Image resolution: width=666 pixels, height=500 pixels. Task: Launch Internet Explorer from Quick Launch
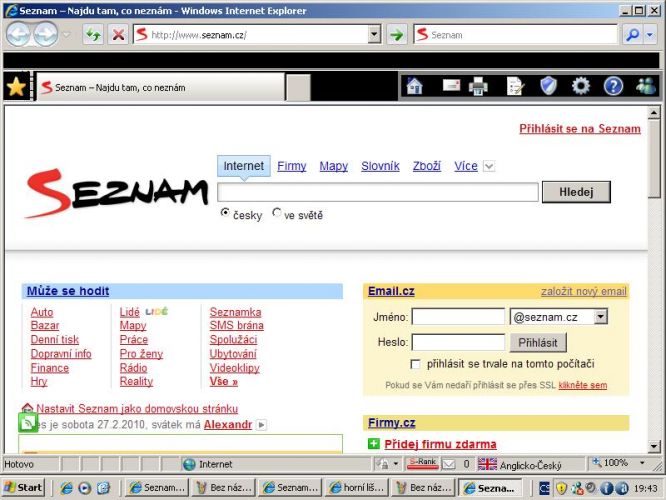(66, 488)
